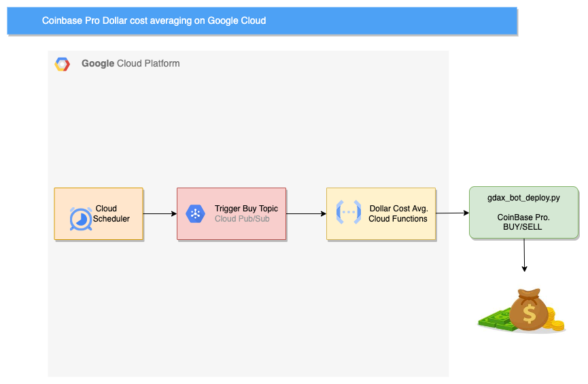Click the Google Cloud Platform hexagon logo

(63, 64)
